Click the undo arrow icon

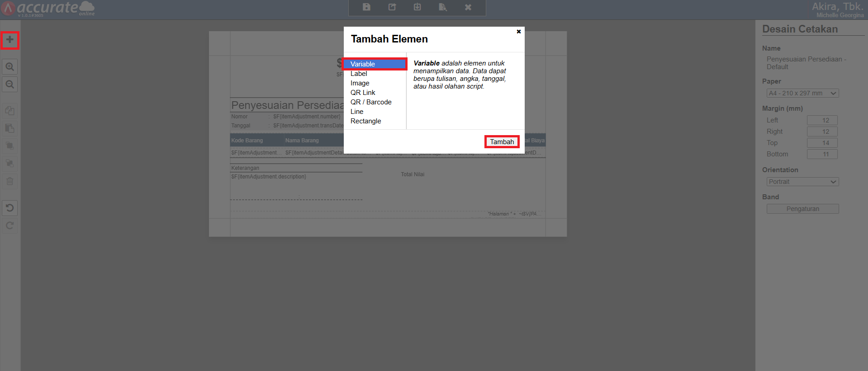(x=9, y=208)
